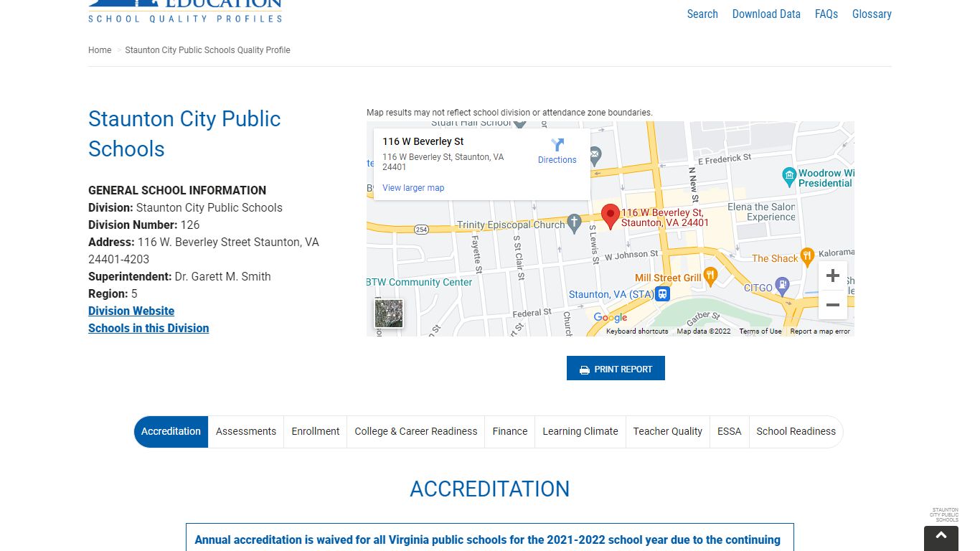Viewport: 980px width, 551px height.
Task: Open the Download Data link
Action: (766, 14)
